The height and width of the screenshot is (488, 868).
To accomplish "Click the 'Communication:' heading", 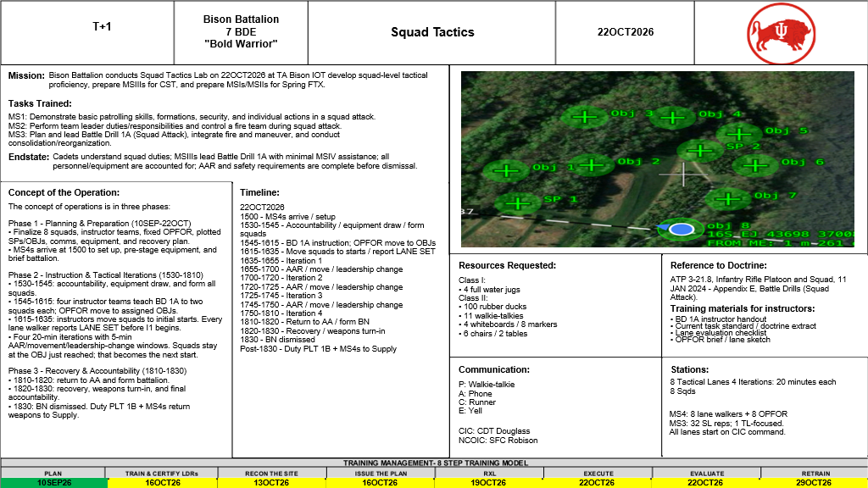I will pos(494,369).
